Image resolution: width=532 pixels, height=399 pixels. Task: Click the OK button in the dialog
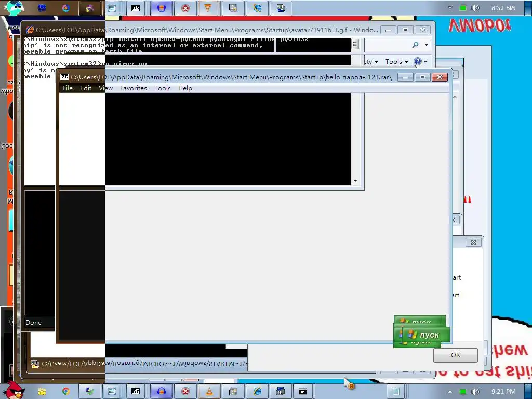click(456, 355)
